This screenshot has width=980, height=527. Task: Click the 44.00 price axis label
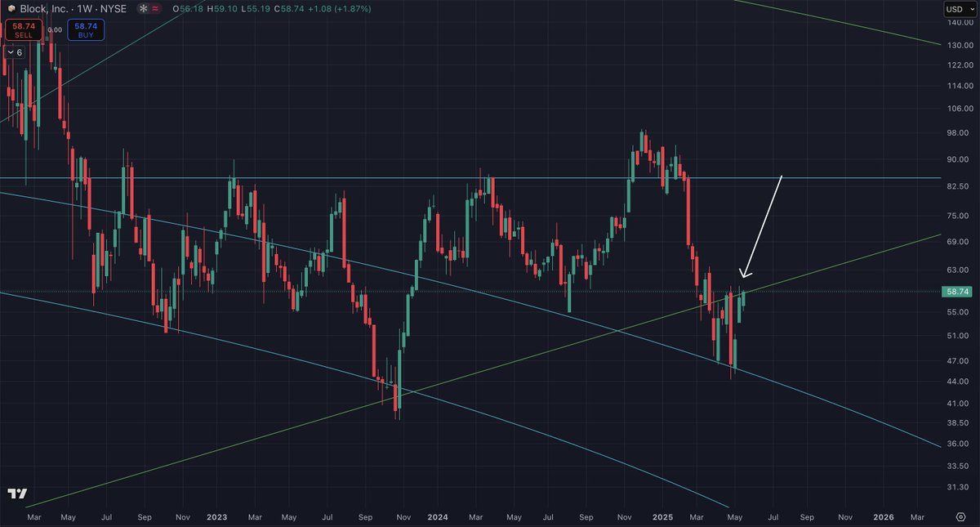(x=960, y=382)
